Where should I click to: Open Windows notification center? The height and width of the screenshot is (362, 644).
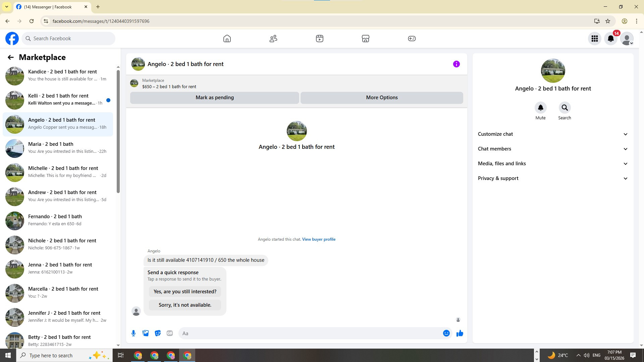[633, 355]
